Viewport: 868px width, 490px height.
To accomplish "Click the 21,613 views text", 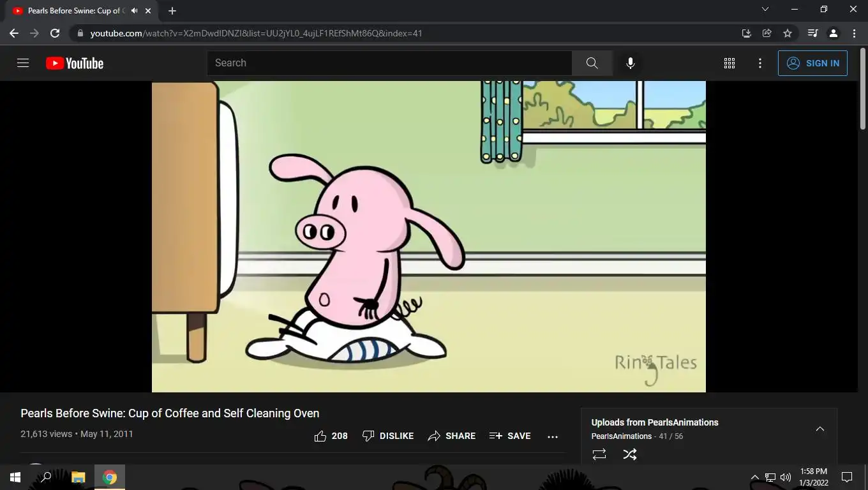I will coord(46,434).
